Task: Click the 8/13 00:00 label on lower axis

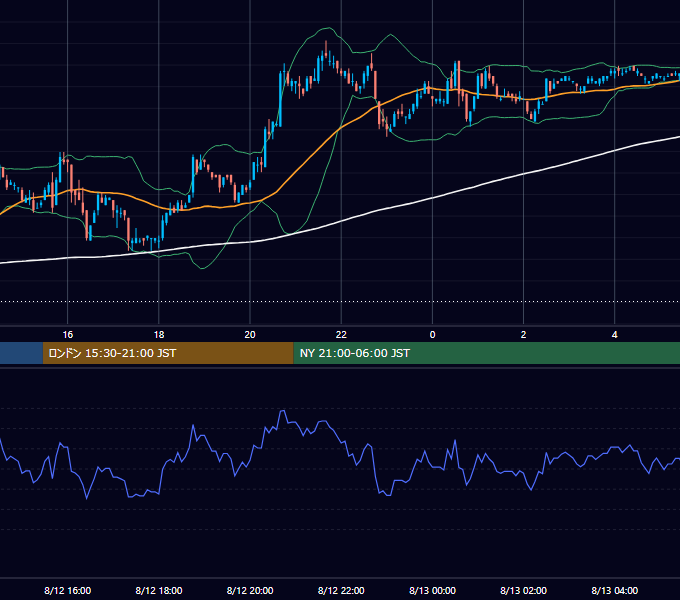Action: [x=432, y=590]
